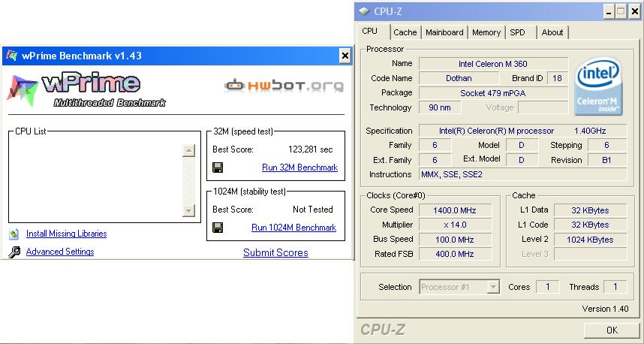Screen dimensions: 644x344
Task: Click the L1 Code value 32 KBytes
Action: pos(590,225)
